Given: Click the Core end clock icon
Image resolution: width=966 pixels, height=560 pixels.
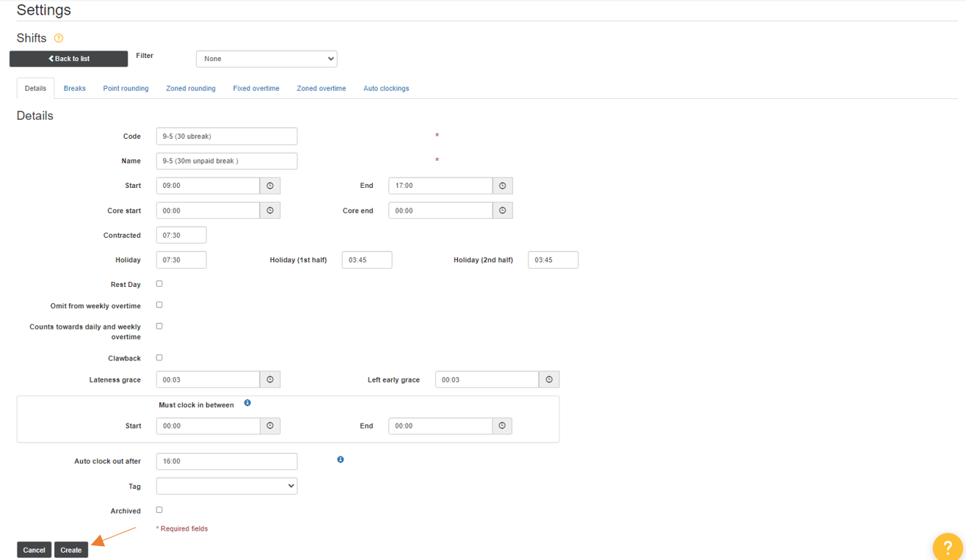Looking at the screenshot, I should 502,210.
